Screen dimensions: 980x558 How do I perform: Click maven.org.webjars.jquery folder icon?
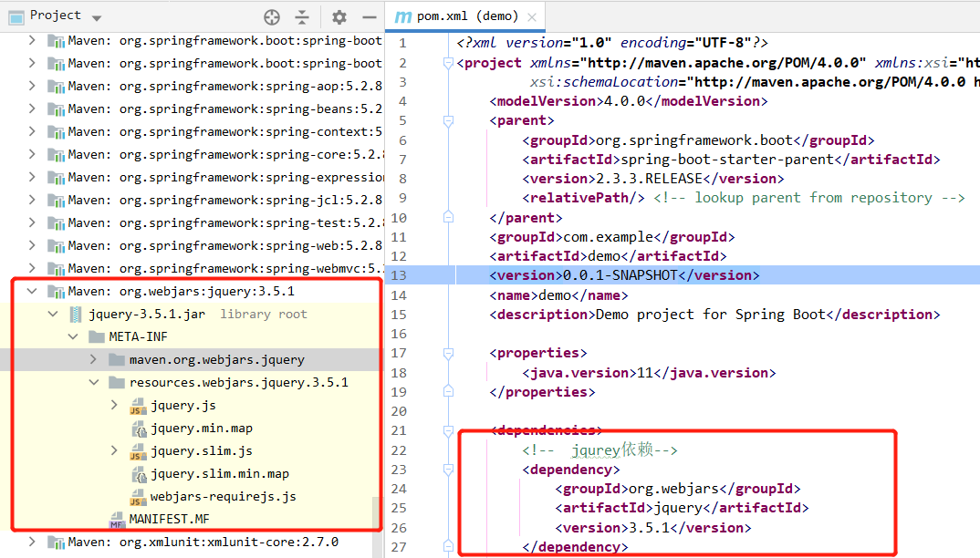tap(117, 360)
